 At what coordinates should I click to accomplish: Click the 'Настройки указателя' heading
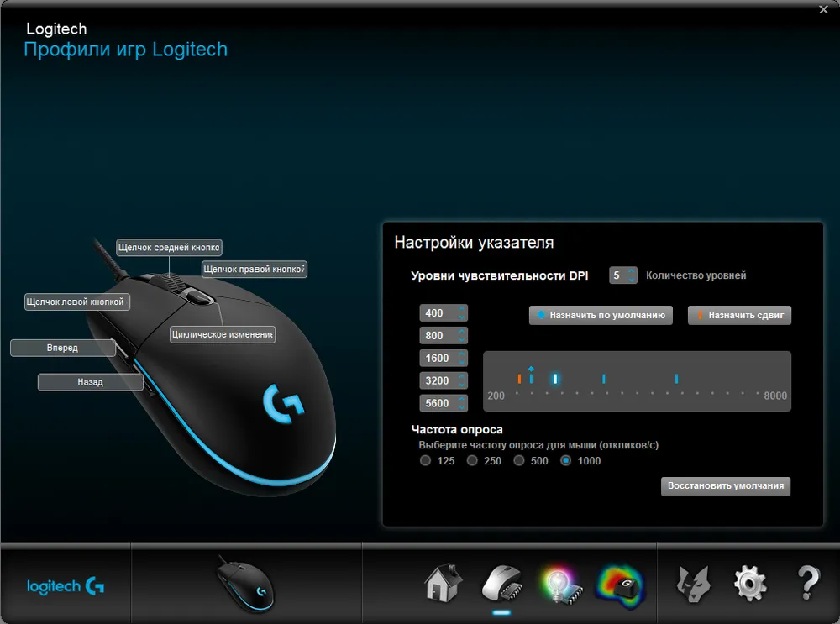(x=474, y=243)
